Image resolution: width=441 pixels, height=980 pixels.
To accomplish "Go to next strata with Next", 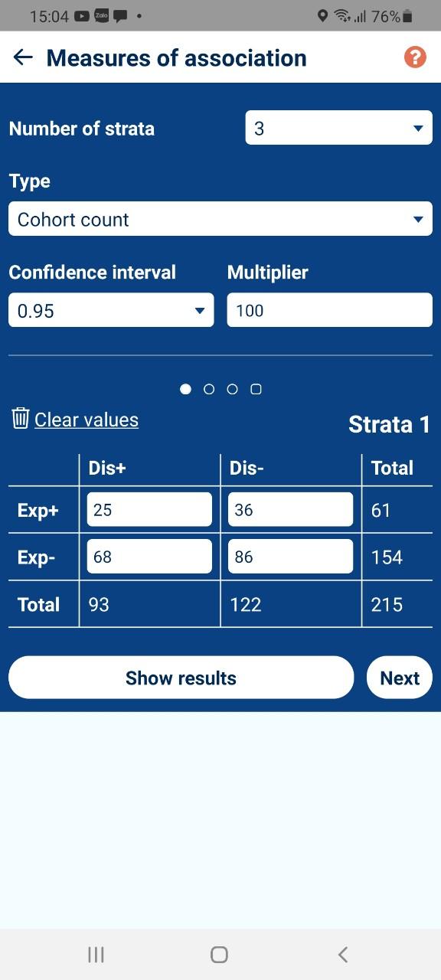I will 400,678.
